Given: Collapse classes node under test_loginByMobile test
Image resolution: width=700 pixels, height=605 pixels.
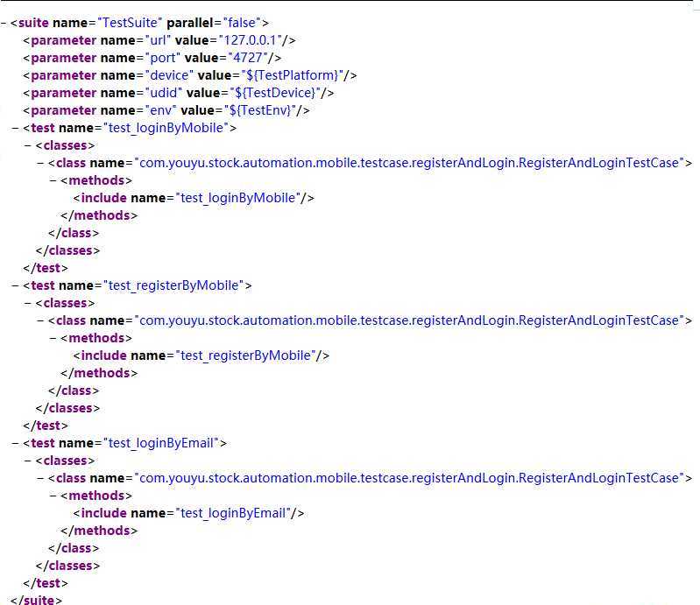Looking at the screenshot, I should 28,146.
